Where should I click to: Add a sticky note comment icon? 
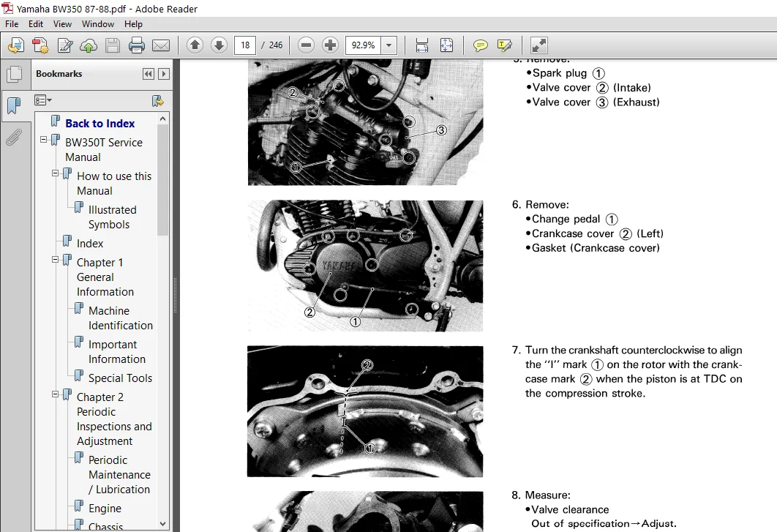tap(480, 45)
